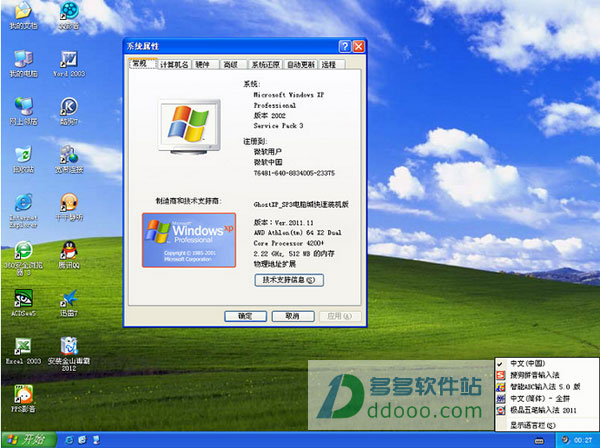Click the serial number 76481-640-8834005-23375
Image resolution: width=600 pixels, height=448 pixels.
(294, 173)
